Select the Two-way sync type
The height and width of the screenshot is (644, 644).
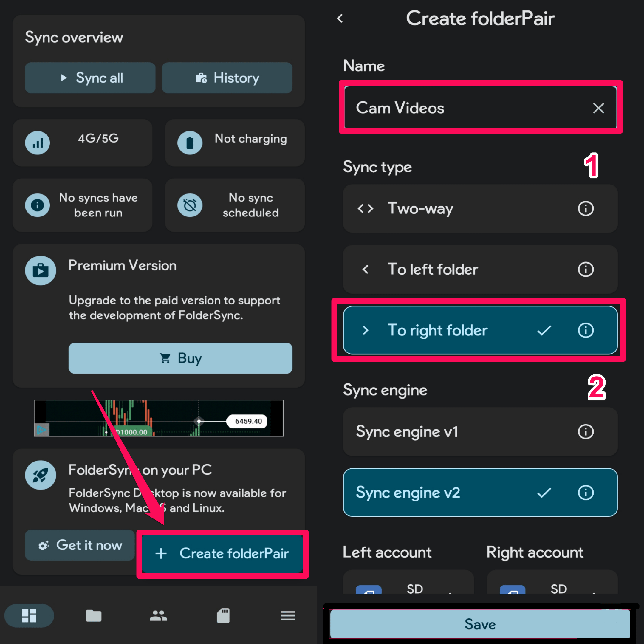click(480, 209)
